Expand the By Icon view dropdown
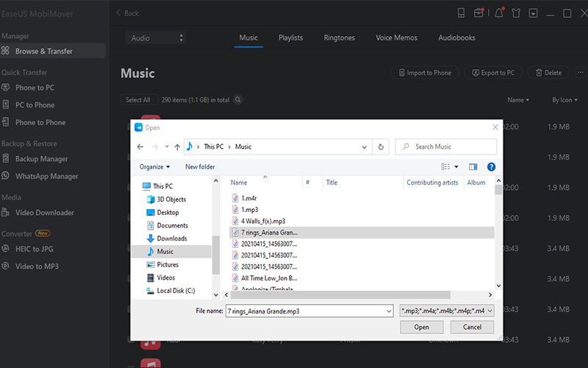Screen dimensions: 588x368 564,100
